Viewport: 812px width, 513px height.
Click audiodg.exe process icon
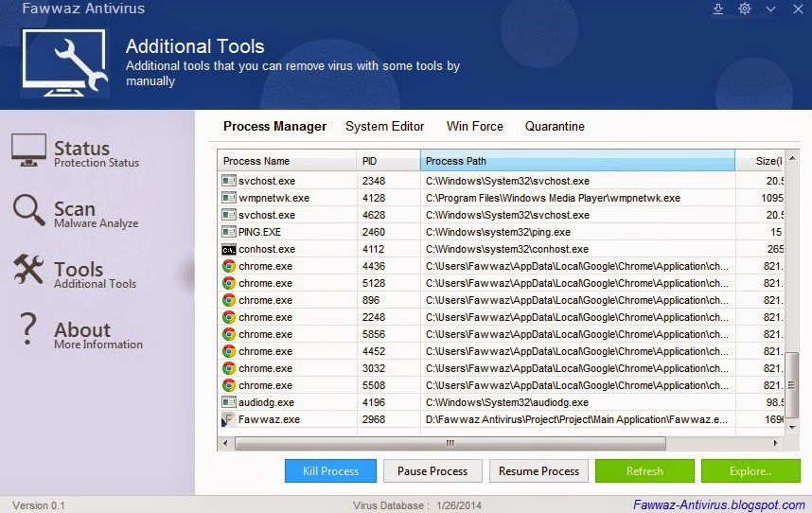click(x=228, y=402)
